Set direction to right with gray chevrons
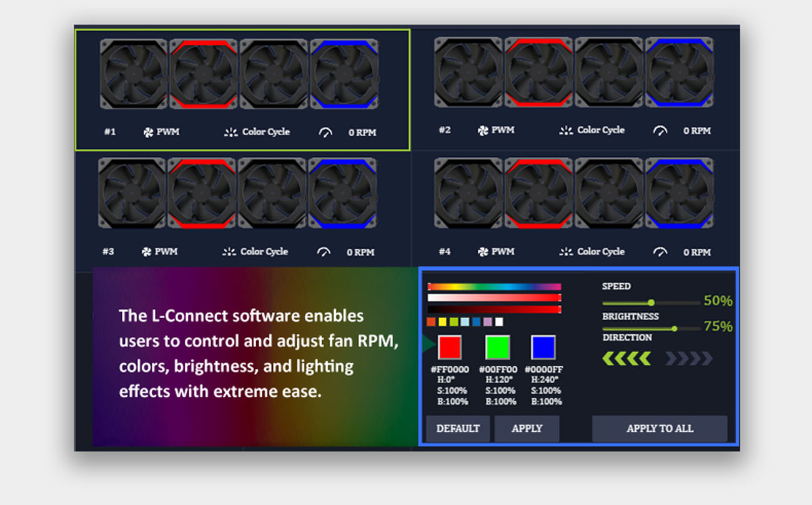Screen dimensions: 812x505 point(688,359)
